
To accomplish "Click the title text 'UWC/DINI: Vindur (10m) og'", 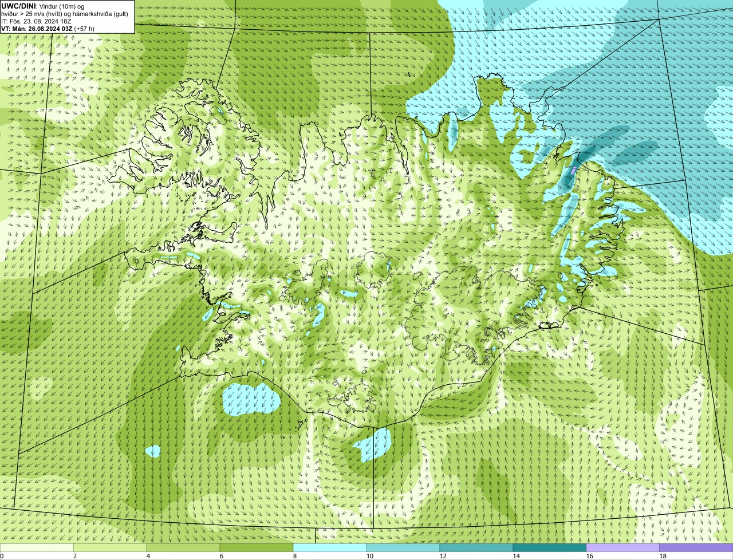I will click(42, 6).
